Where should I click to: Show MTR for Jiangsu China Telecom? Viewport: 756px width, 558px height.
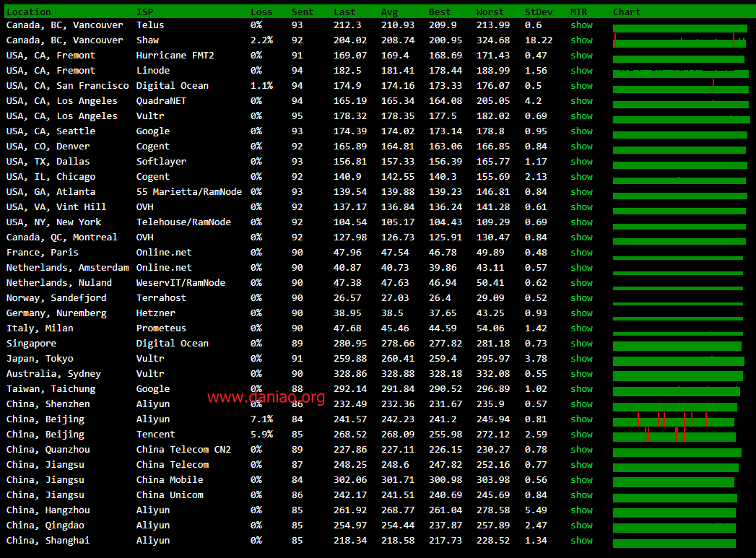click(x=581, y=465)
